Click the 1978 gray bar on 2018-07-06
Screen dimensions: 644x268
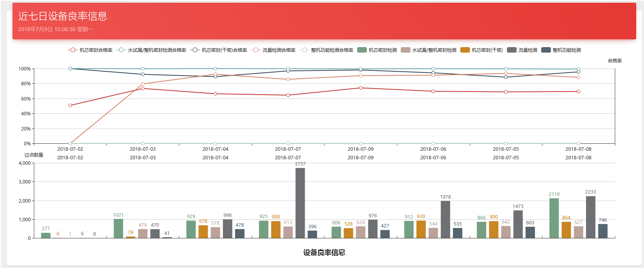click(x=445, y=219)
